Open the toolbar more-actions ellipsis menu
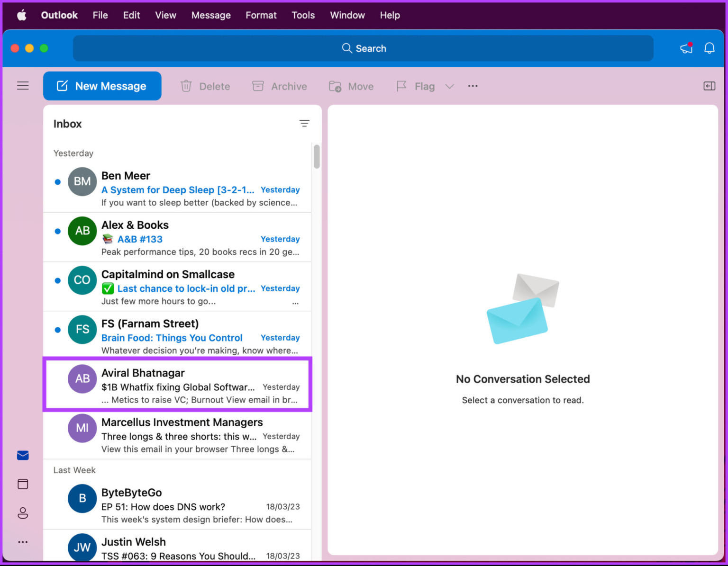The image size is (728, 566). pos(473,86)
